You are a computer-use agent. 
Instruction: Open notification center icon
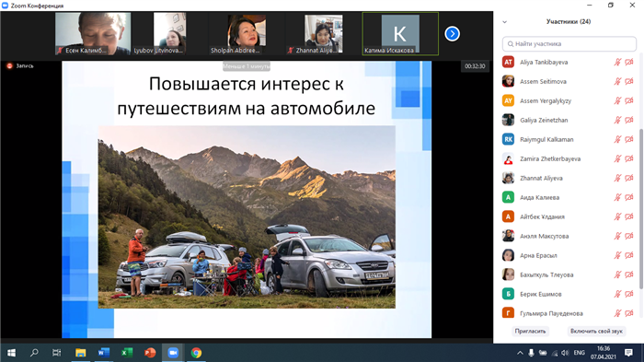pyautogui.click(x=628, y=353)
